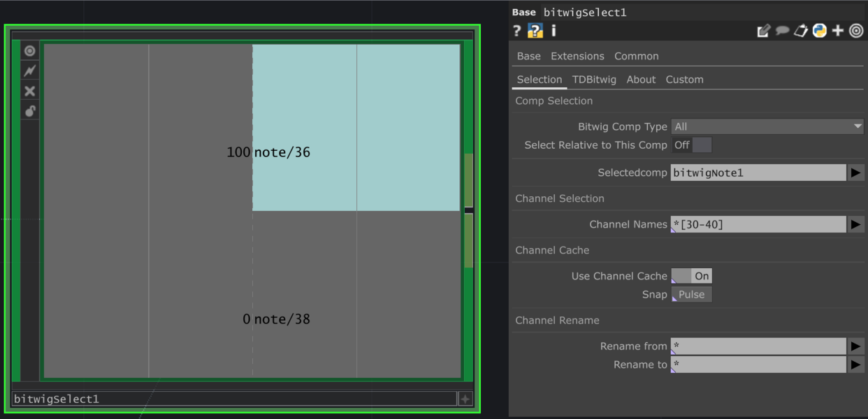Click the operator info 'i' icon

point(554,30)
